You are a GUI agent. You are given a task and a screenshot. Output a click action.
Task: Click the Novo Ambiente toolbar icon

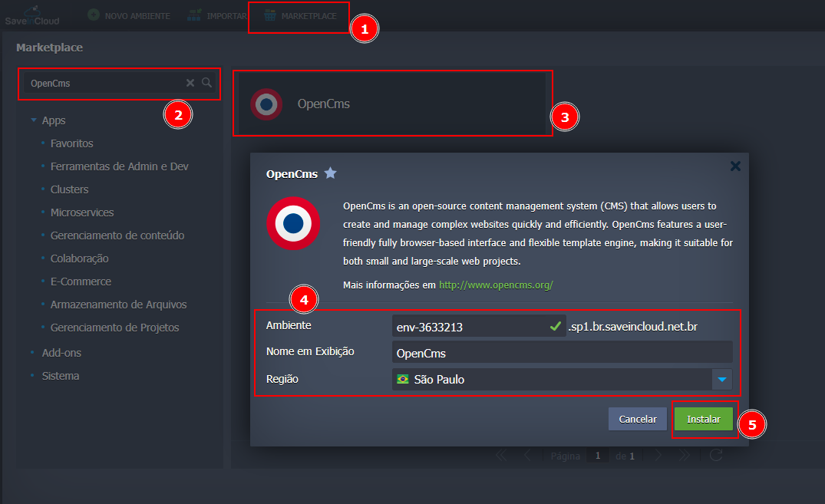(93, 15)
